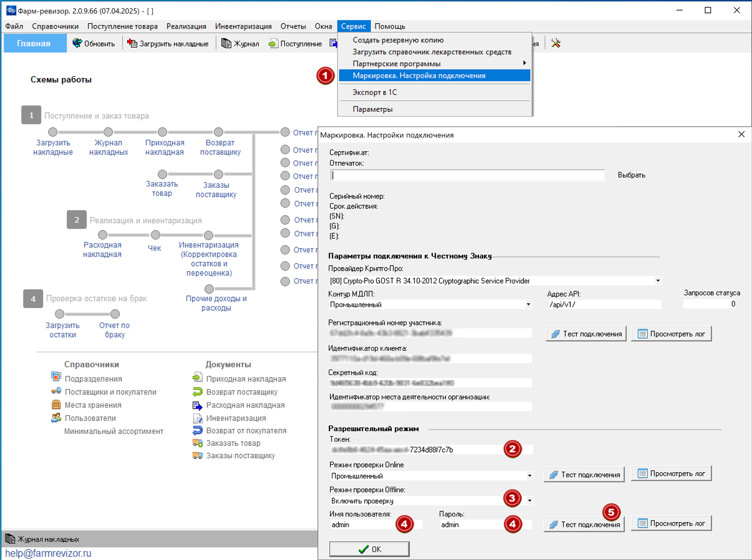Click the Подразделения reference icon
Screen dimensions: 752x560
(x=56, y=376)
